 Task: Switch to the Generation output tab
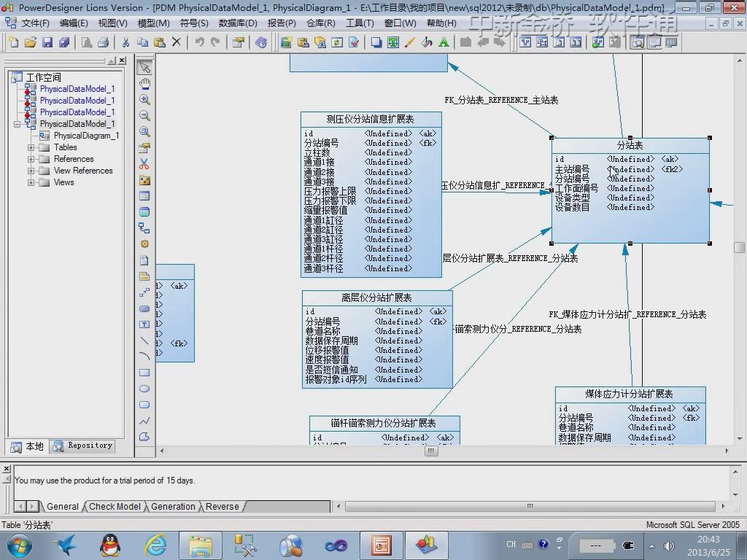coord(174,507)
